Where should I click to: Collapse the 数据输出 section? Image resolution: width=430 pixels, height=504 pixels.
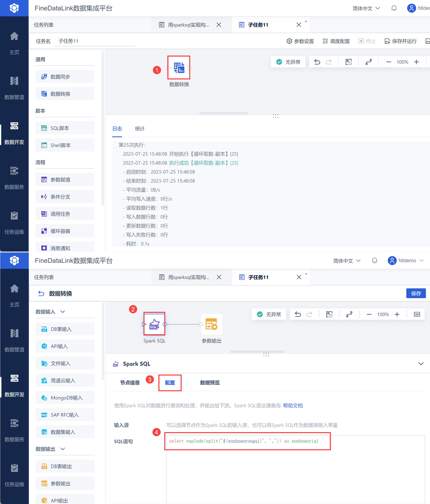(x=63, y=449)
